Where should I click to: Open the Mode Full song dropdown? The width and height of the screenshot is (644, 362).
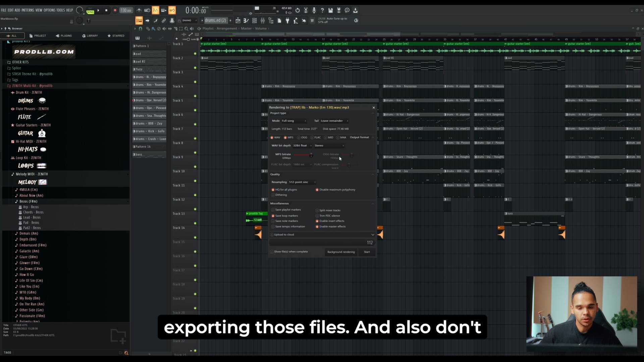294,121
